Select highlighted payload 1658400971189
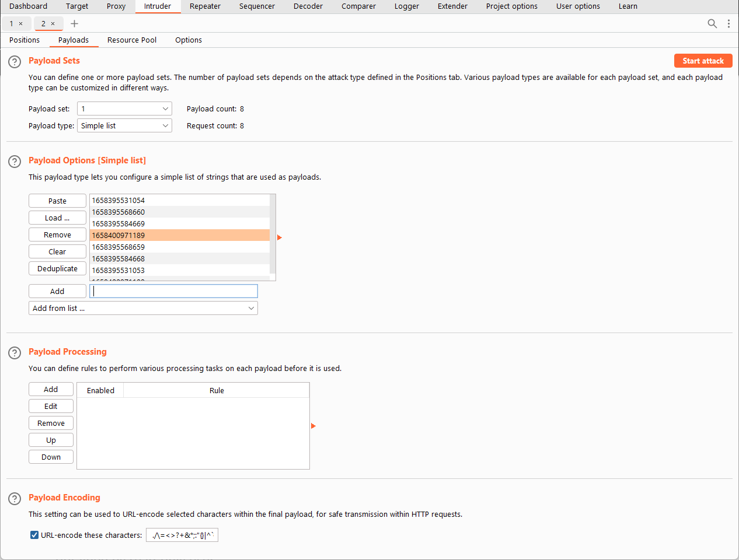Screen dimensions: 739x560 tap(180, 235)
